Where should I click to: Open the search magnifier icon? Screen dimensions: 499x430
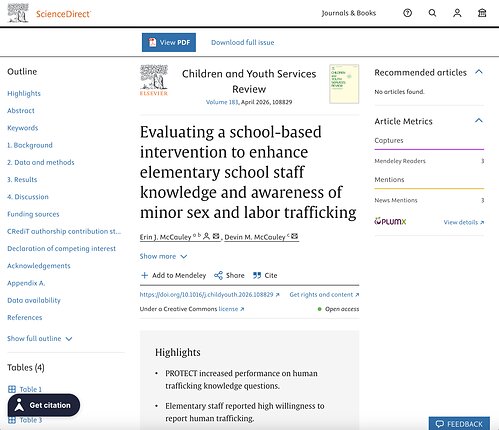tap(432, 13)
